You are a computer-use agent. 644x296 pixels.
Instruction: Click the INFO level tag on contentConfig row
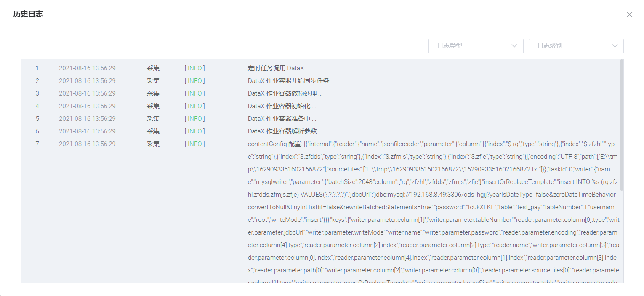pyautogui.click(x=195, y=144)
